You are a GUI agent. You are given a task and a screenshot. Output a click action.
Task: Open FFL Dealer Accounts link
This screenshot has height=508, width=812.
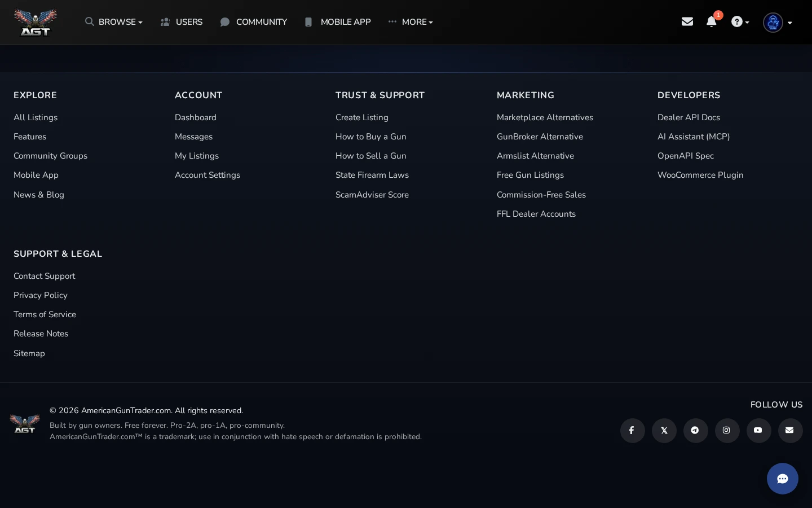point(536,214)
